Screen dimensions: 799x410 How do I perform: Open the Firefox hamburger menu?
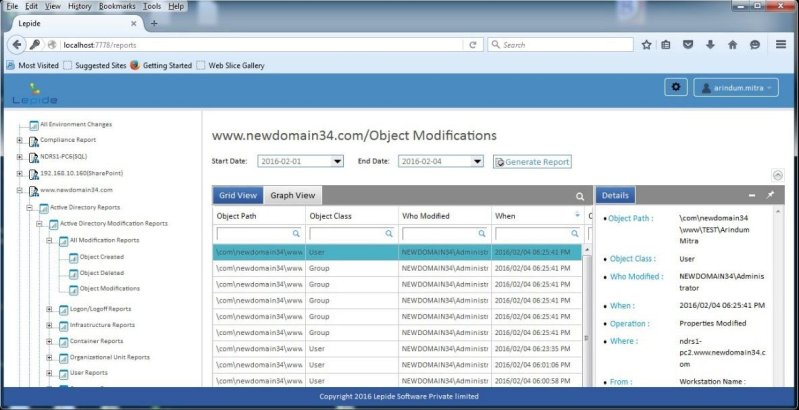(x=778, y=45)
